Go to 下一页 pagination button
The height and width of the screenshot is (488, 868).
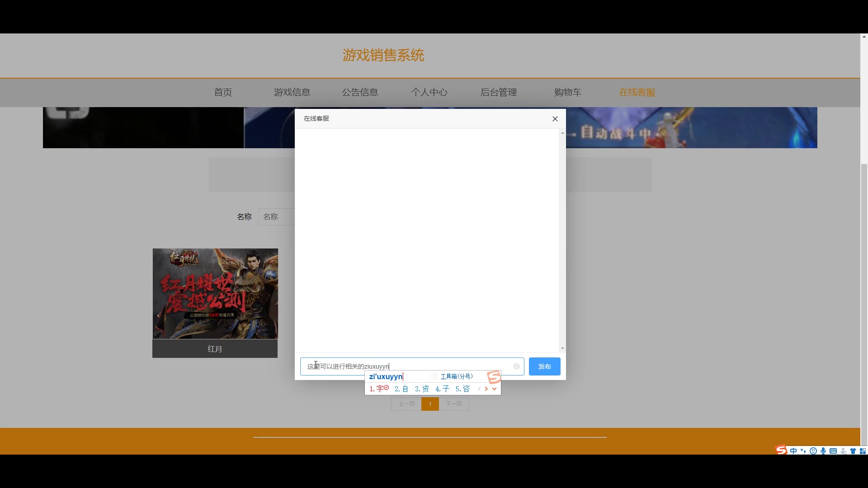[454, 404]
